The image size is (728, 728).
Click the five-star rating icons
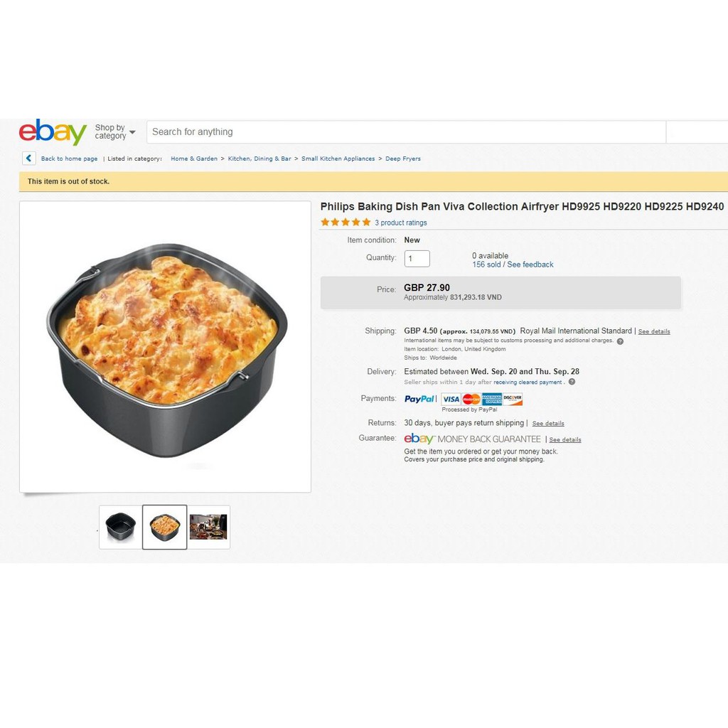coord(346,223)
